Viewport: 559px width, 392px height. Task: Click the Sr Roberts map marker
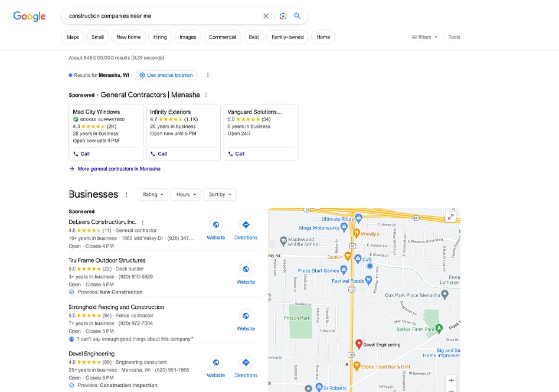pos(319,387)
